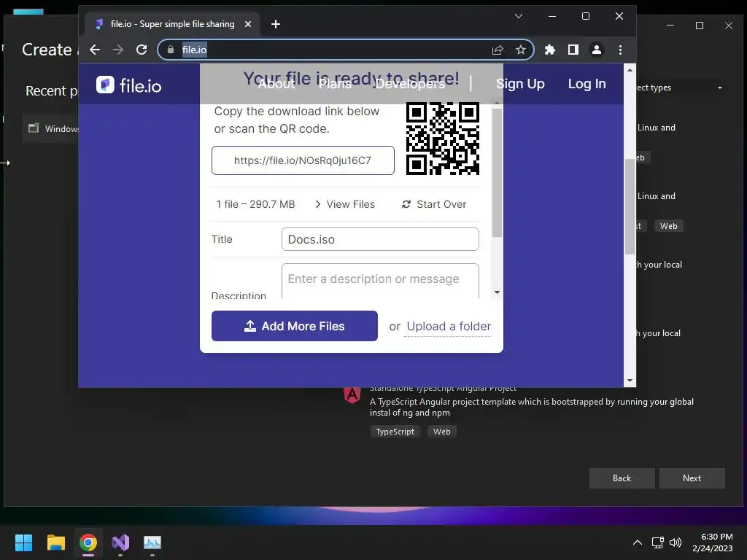Select the TypeScript tag in Visual Studio

coord(395,432)
